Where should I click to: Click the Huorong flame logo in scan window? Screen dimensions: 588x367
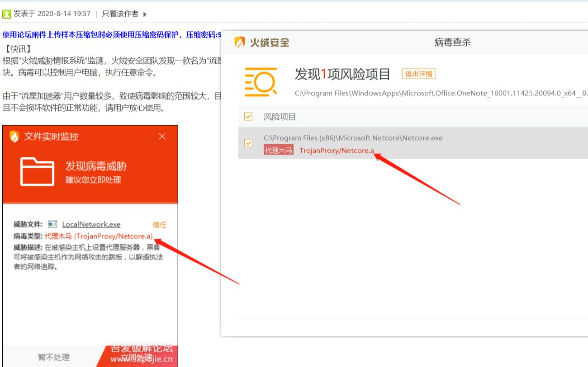240,42
